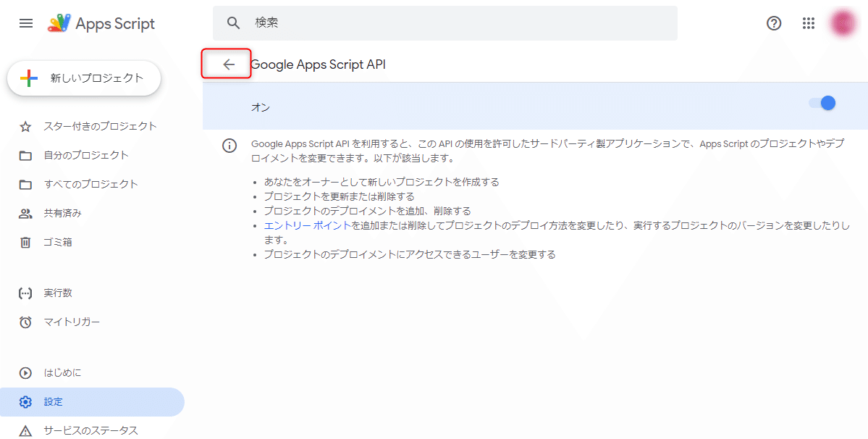View すべてのプロジェクト all projects

coord(86,183)
